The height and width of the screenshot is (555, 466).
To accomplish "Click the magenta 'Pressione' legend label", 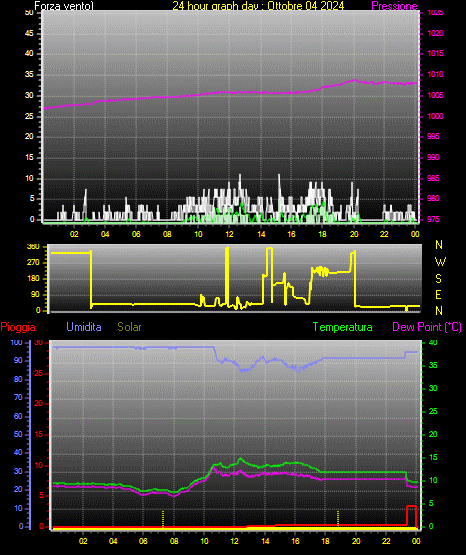I will [x=394, y=6].
